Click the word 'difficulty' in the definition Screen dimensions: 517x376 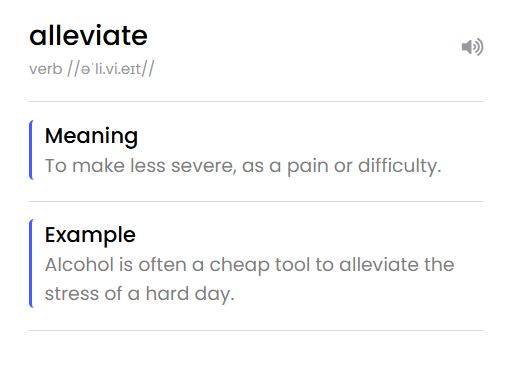[399, 166]
